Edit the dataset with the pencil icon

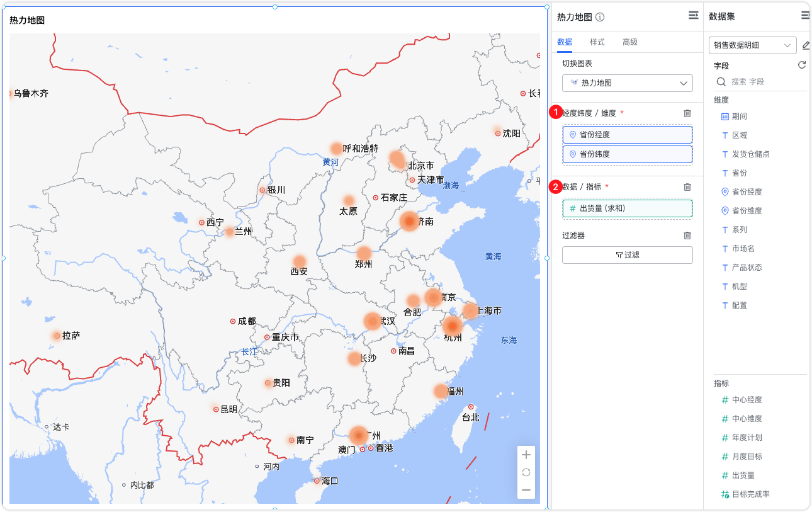coord(806,45)
